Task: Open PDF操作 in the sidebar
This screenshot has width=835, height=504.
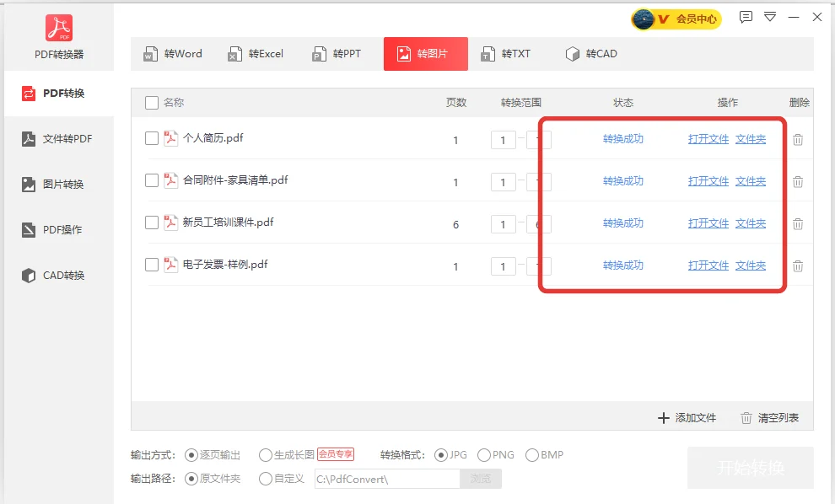Action: tap(59, 230)
